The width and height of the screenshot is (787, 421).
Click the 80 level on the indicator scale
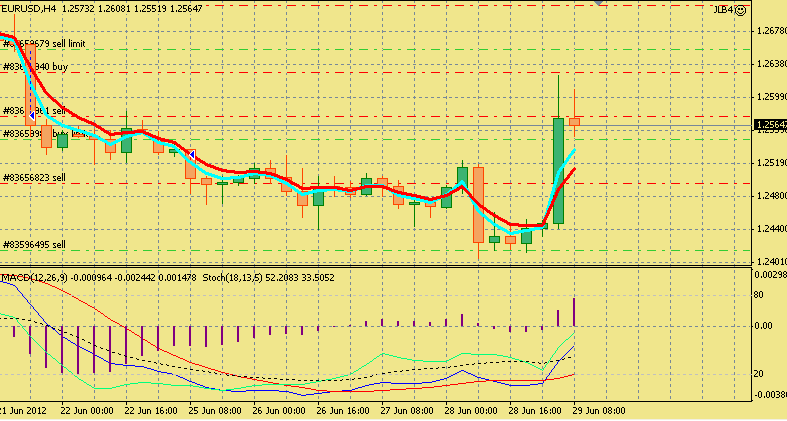(761, 295)
